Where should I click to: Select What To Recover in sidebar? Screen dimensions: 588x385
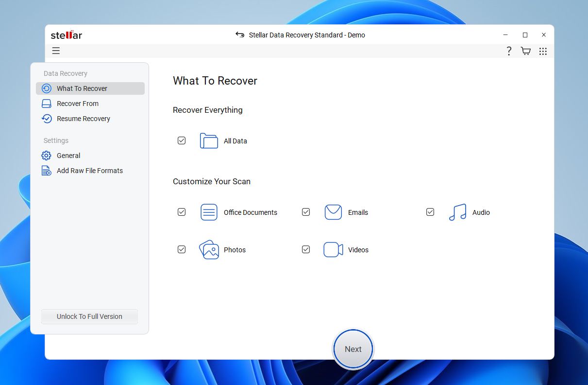click(x=90, y=88)
